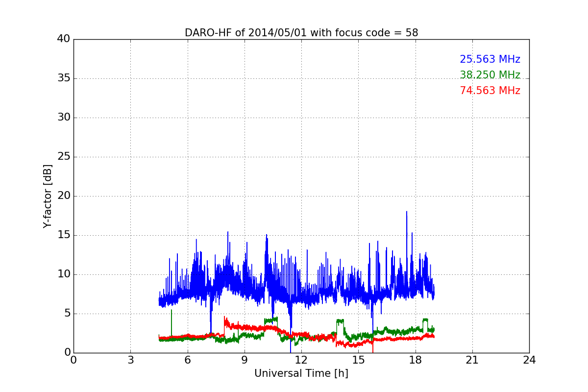Viewport: 588px width, 392px height.
Task: Click y-axis tick label '40'
Action: (64, 39)
